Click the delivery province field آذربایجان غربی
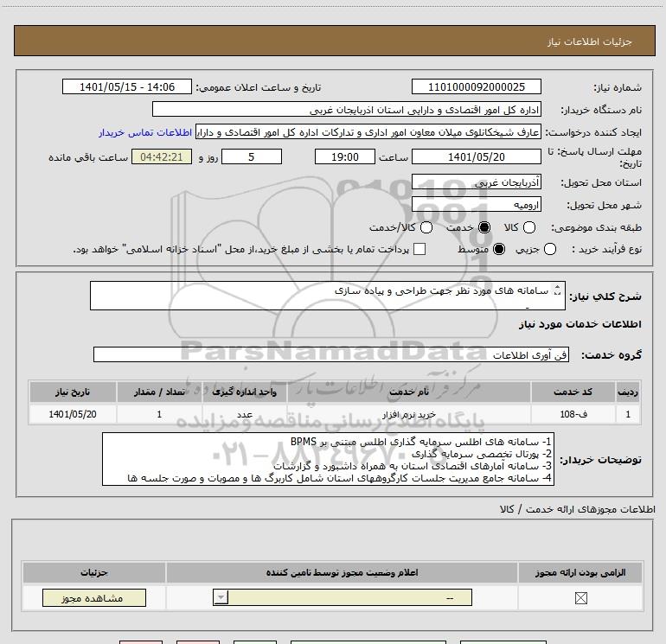 coord(476,182)
